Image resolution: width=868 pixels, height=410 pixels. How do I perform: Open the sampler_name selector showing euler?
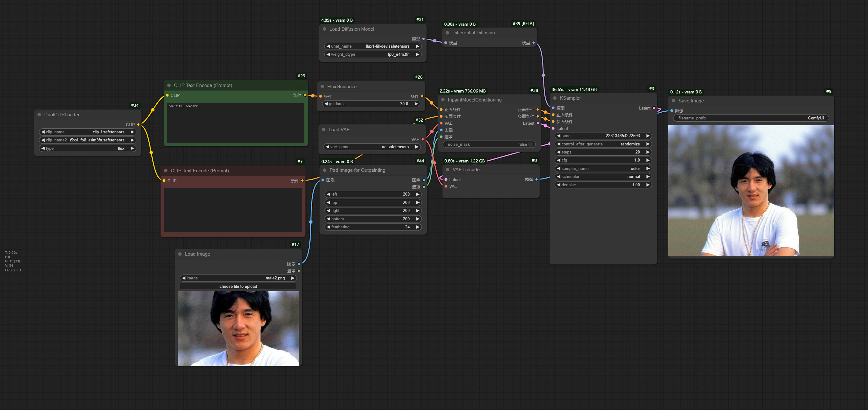click(603, 168)
